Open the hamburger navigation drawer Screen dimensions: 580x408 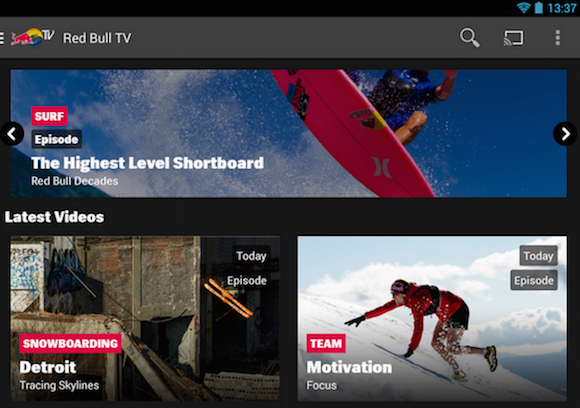coord(2,38)
